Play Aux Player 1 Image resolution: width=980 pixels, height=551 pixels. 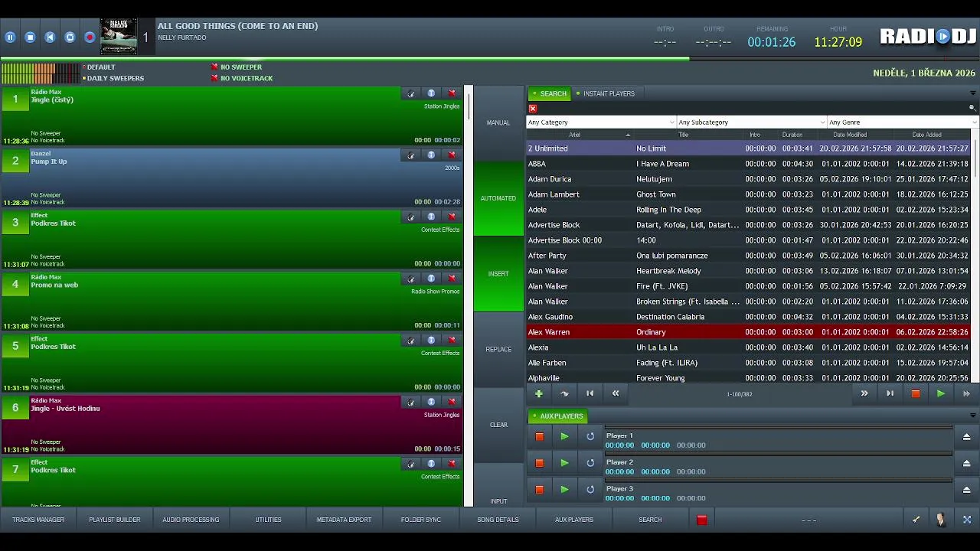564,436
